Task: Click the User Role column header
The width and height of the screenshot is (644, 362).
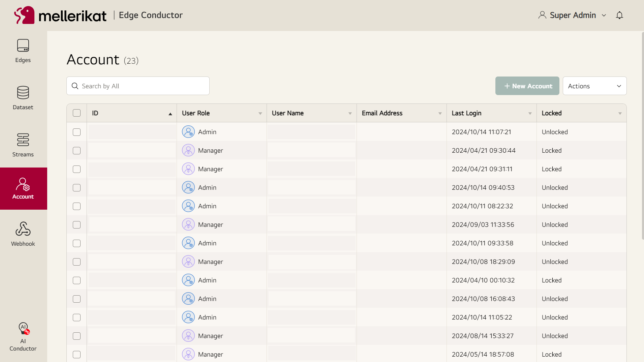Action: (x=222, y=113)
